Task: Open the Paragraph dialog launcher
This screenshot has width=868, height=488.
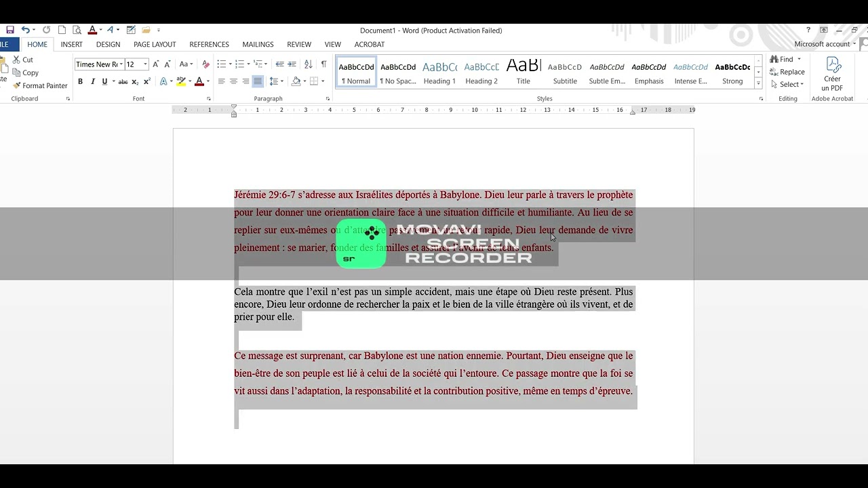Action: click(328, 99)
